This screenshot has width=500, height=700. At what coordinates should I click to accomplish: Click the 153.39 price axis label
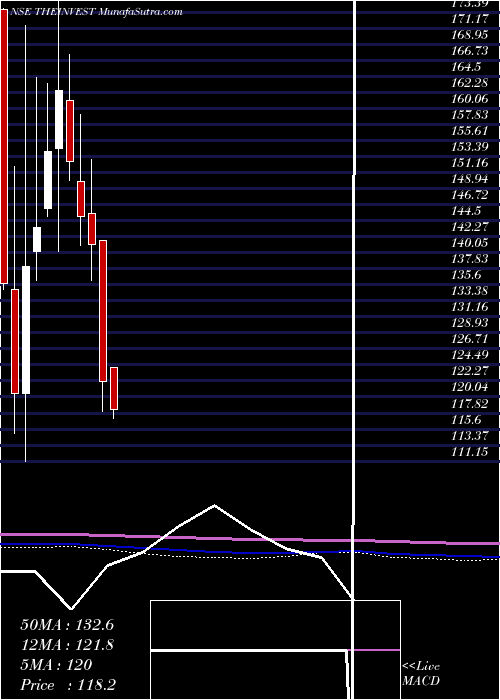469,147
